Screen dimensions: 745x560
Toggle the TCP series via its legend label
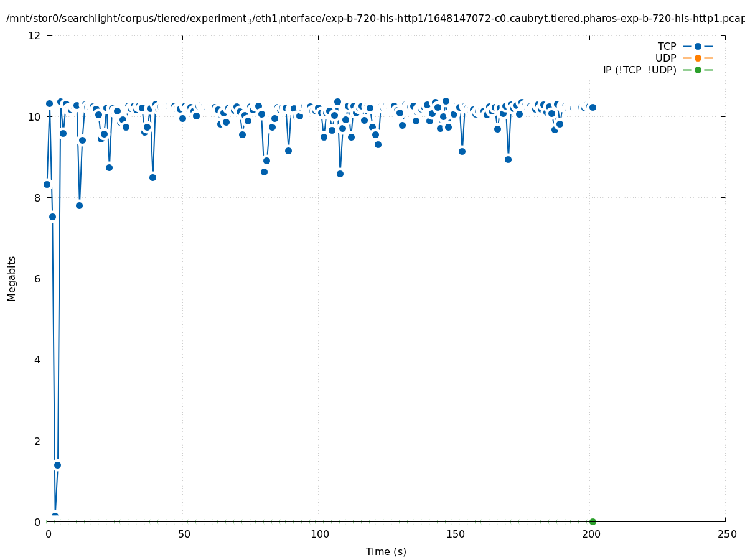point(667,46)
